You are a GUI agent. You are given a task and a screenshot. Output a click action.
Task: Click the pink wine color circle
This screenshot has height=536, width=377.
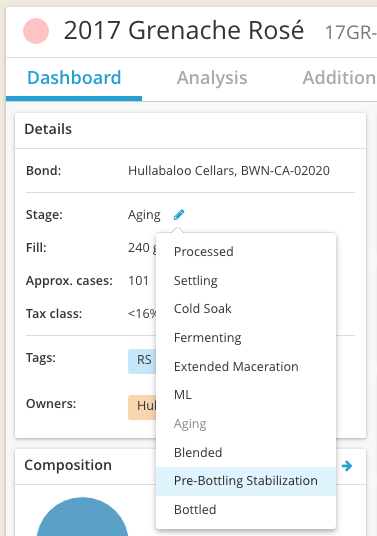click(36, 31)
